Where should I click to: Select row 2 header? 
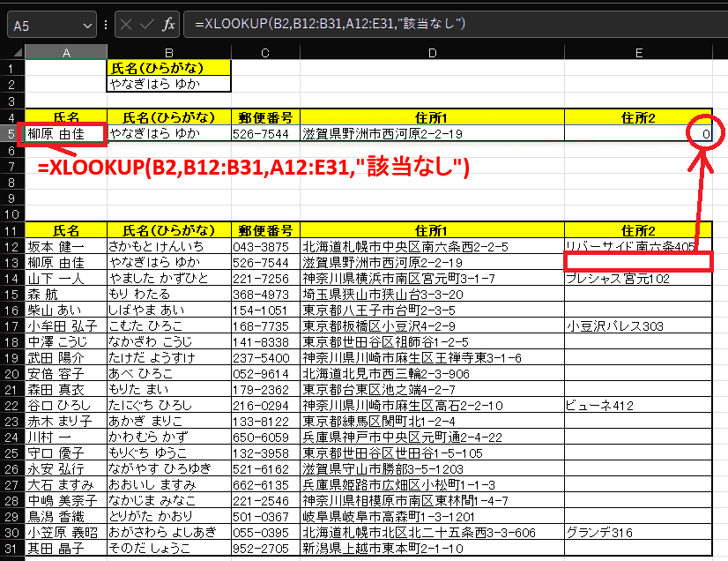pos(12,85)
